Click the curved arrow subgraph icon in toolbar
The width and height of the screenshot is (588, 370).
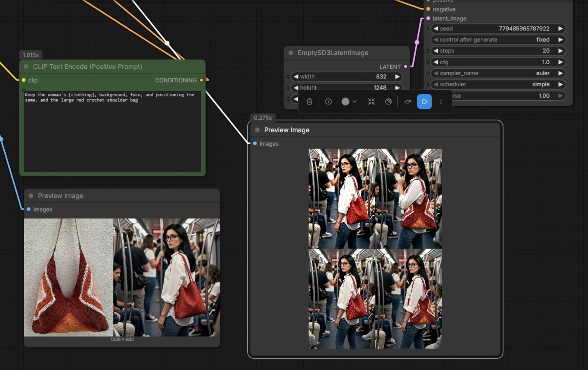[408, 102]
